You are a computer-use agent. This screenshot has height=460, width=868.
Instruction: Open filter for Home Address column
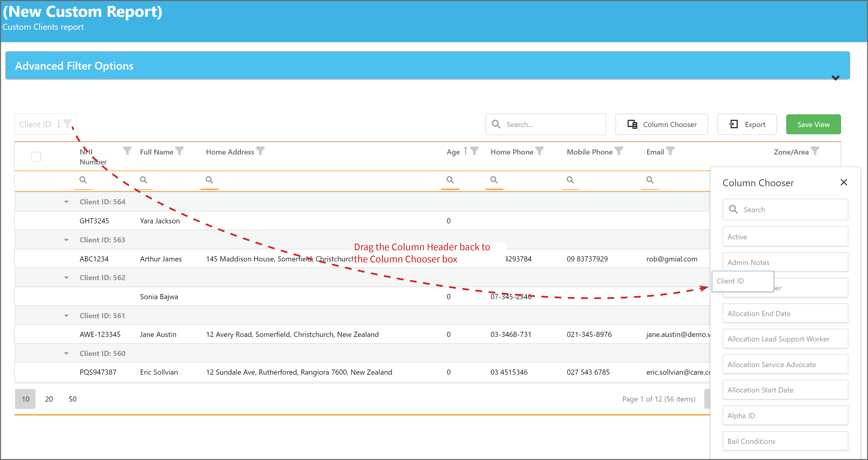coord(260,151)
